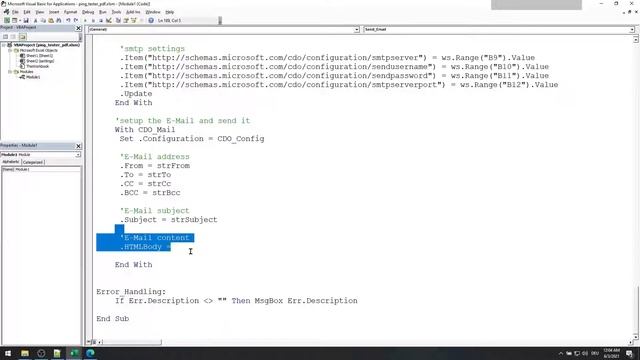Click the Reset stop icon

[101, 20]
